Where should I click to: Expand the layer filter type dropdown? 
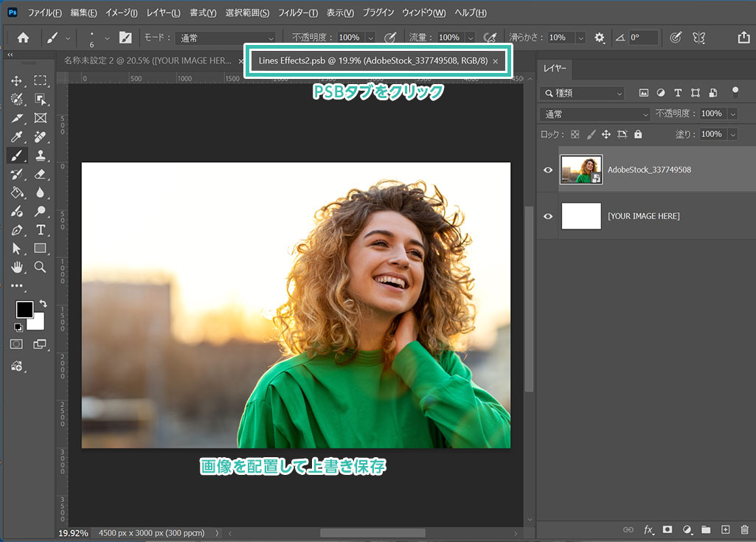[583, 93]
